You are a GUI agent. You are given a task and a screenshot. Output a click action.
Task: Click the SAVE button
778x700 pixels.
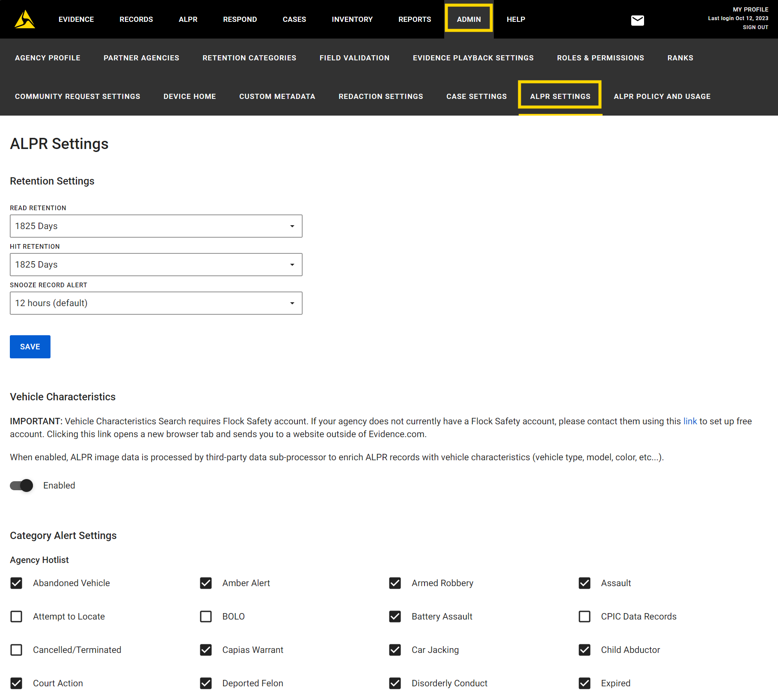coord(30,346)
